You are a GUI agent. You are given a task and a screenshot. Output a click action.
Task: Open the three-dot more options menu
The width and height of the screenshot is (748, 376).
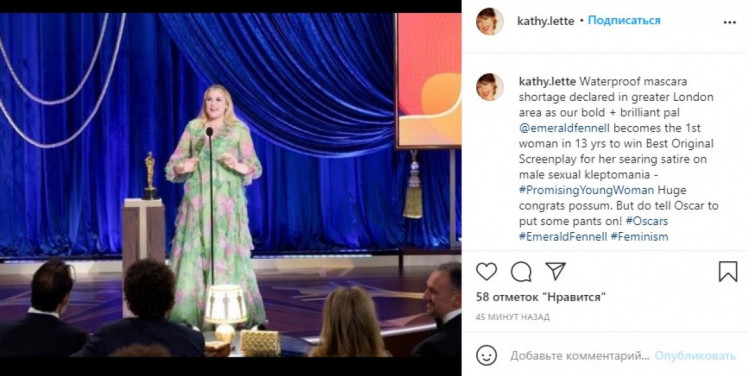729,22
